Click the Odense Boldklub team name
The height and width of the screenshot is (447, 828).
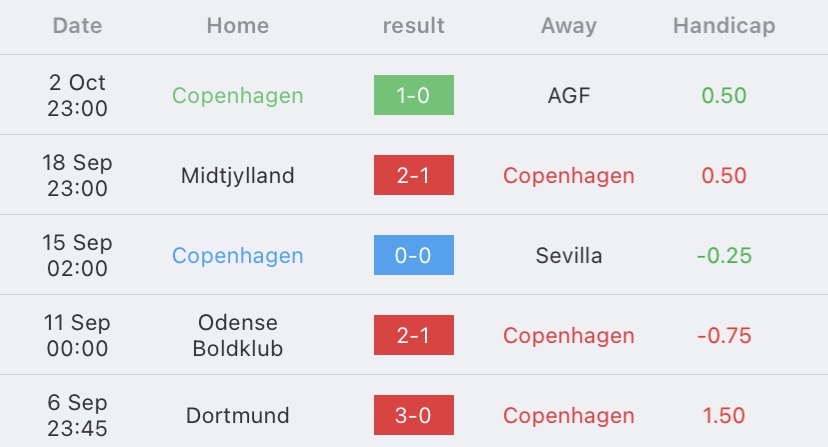[238, 335]
